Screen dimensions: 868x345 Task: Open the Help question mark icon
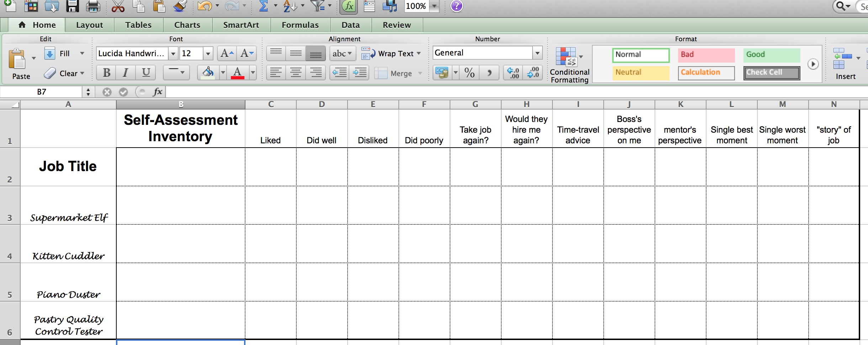(x=456, y=6)
